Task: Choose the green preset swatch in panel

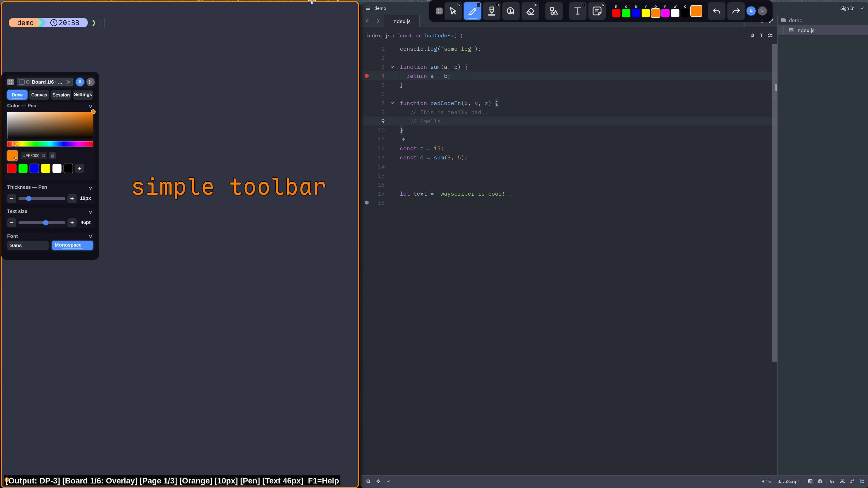Action: [23, 168]
